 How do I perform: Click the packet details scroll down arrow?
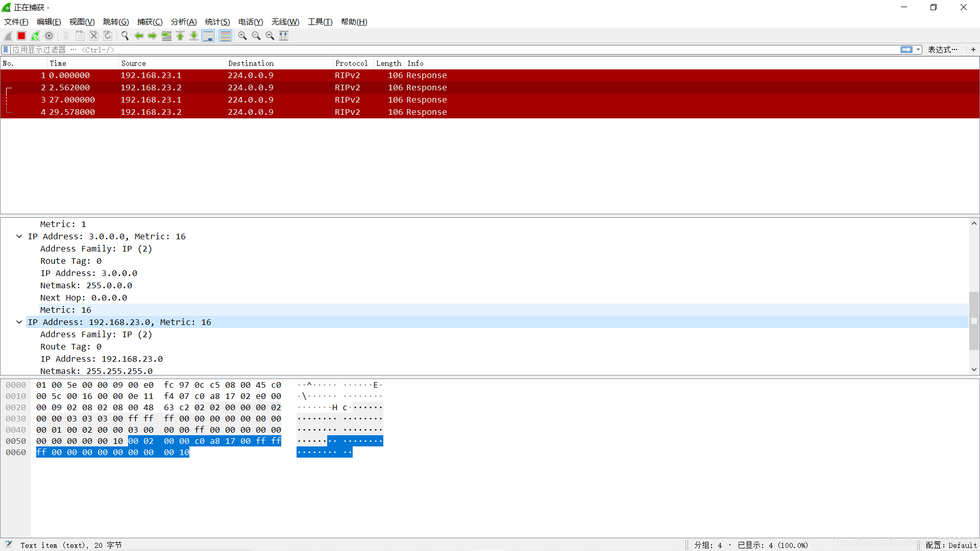(x=974, y=370)
